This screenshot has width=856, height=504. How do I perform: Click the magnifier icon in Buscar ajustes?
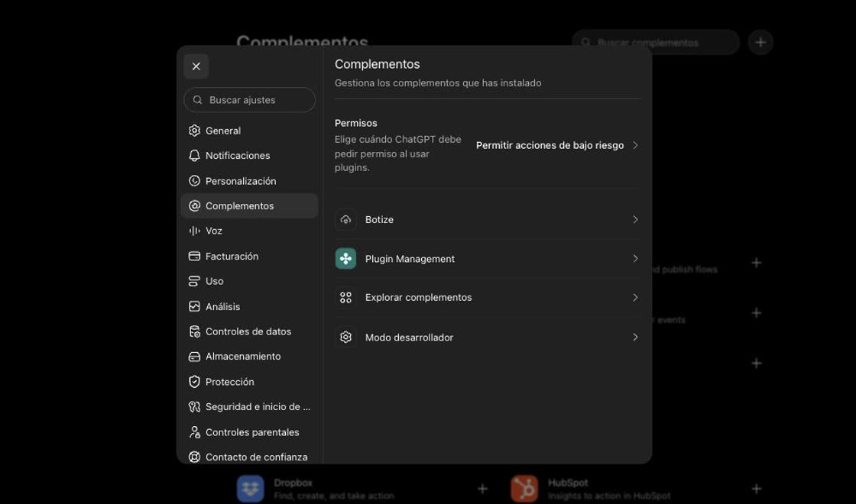pyautogui.click(x=198, y=100)
